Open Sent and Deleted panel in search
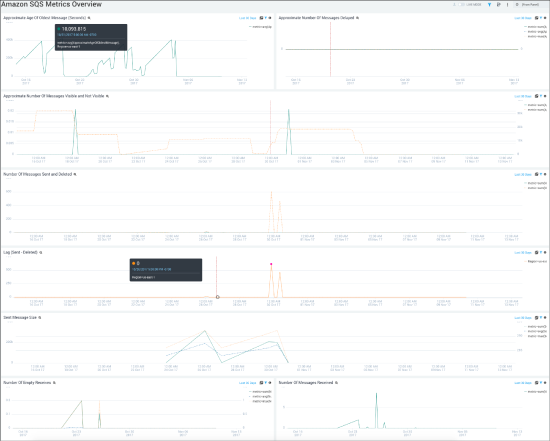Screen dimensions: 550x441 pyautogui.click(x=537, y=174)
